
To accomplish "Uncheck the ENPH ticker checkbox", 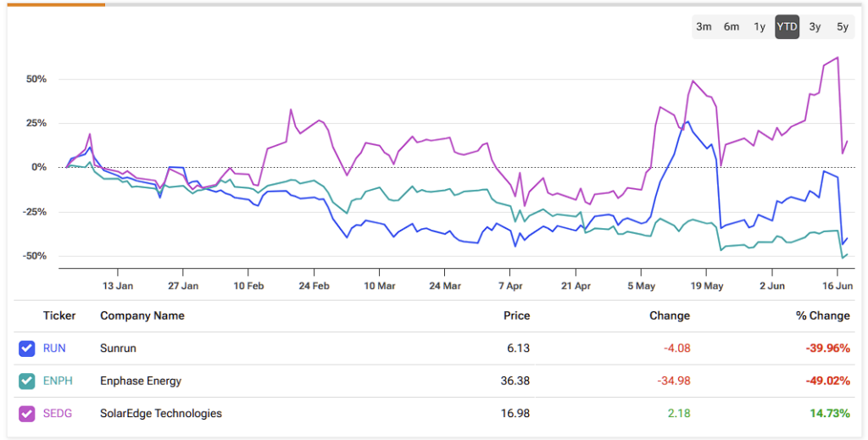I will click(26, 382).
